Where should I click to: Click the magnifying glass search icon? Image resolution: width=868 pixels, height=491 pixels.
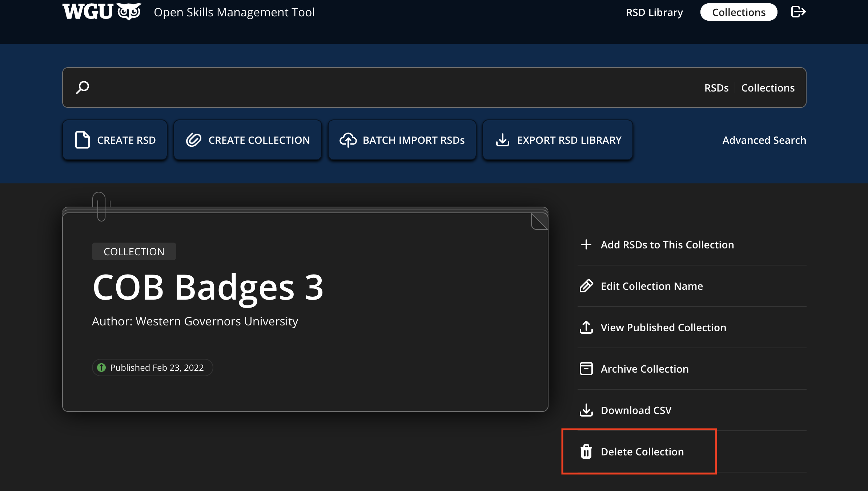coord(83,88)
